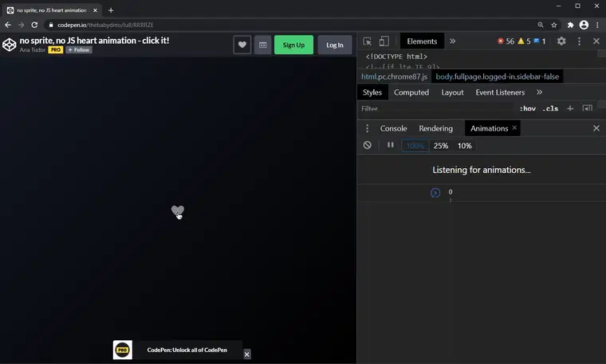
Task: Replay the animation using the replay icon
Action: click(x=435, y=193)
